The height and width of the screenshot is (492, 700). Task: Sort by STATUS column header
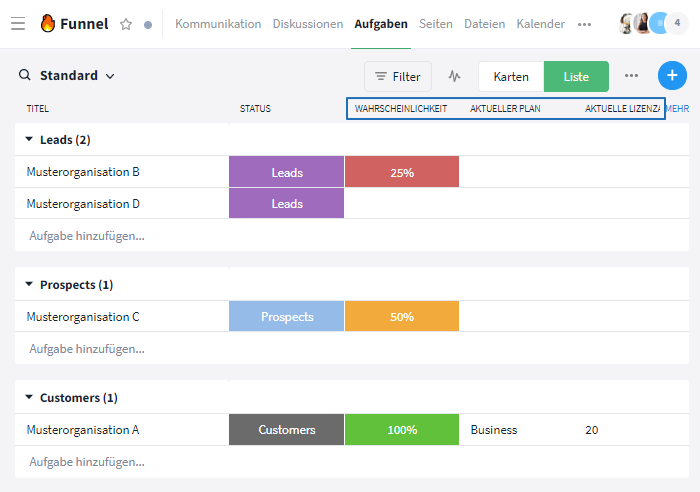(255, 108)
